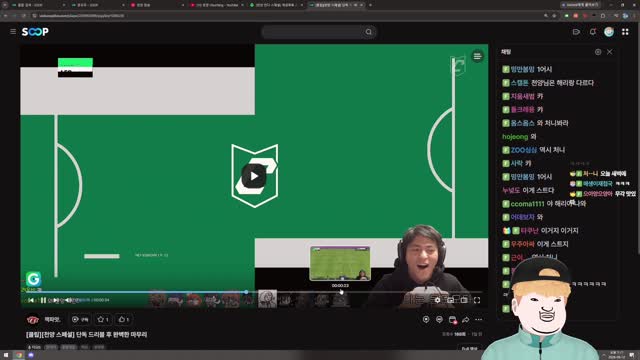Open the apps grid menu
Viewport: 640px width, 360px height.
[x=625, y=32]
